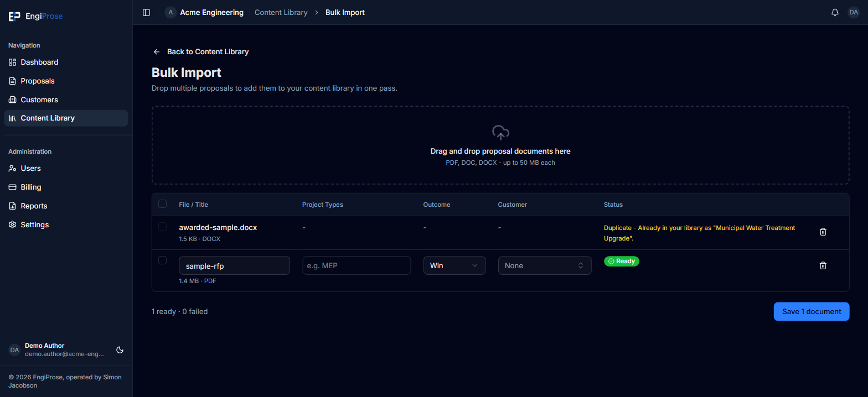Click the demo.author email address
868x397 pixels.
click(64, 354)
